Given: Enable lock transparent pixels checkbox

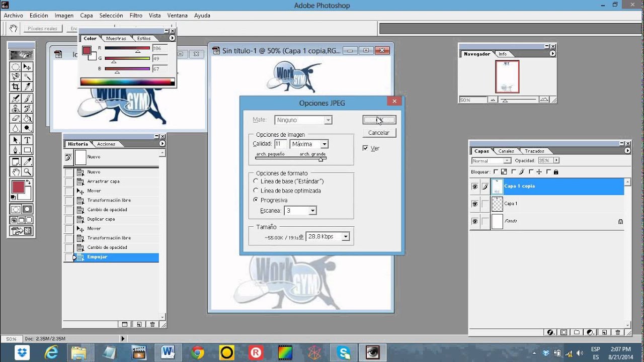Looking at the screenshot, I should click(x=496, y=172).
